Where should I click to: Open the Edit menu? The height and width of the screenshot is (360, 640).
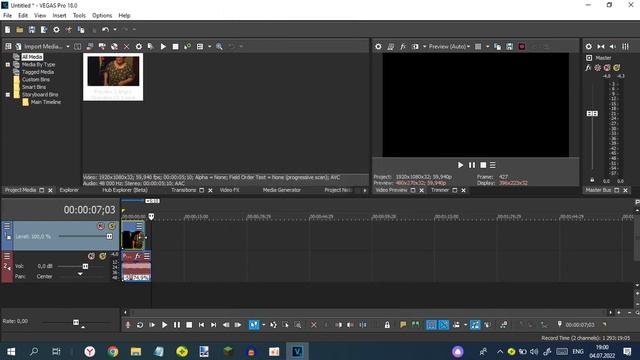point(23,16)
